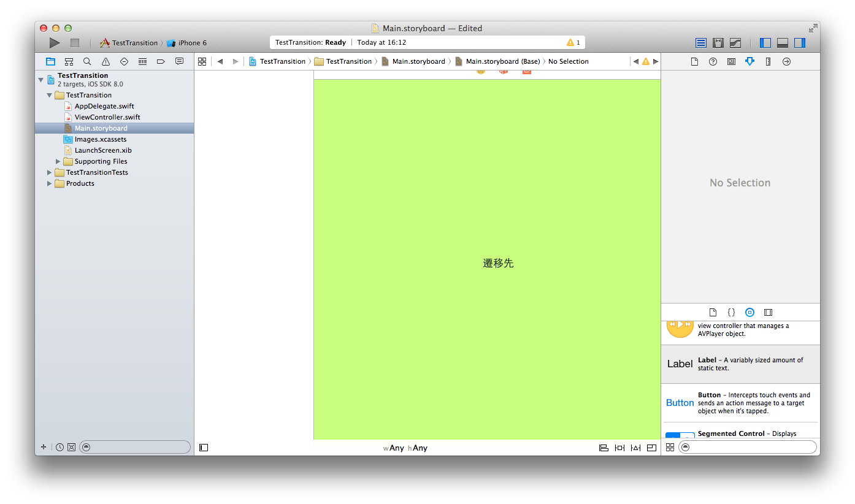Choose iPhone 6 run destination
Viewport: 855px width, 504px height.
pyautogui.click(x=187, y=43)
